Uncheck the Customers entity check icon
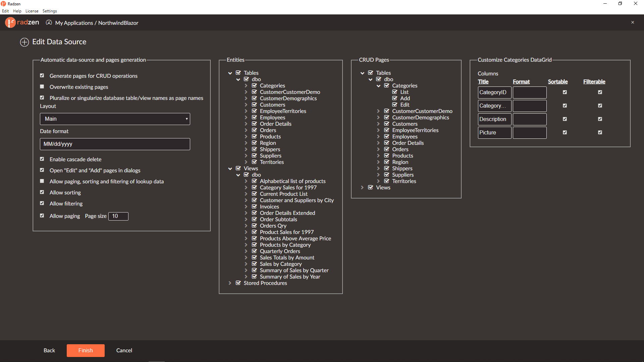644x362 pixels. pyautogui.click(x=254, y=105)
